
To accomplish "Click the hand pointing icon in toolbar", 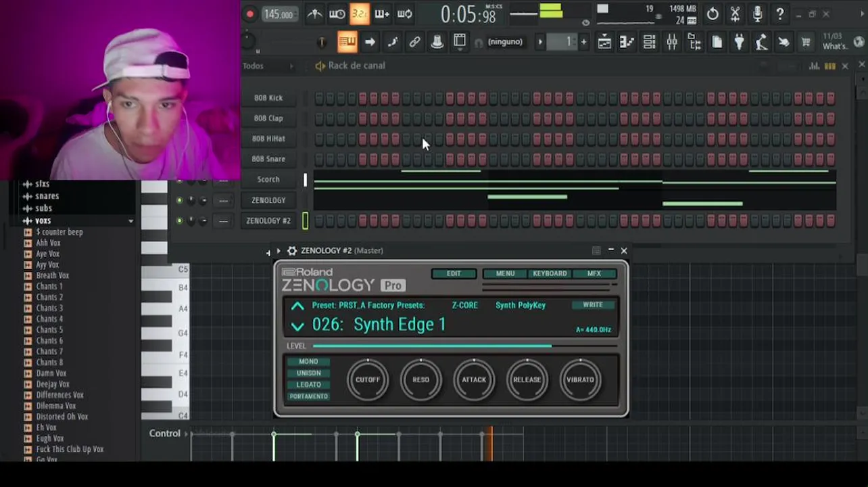I will [x=783, y=43].
